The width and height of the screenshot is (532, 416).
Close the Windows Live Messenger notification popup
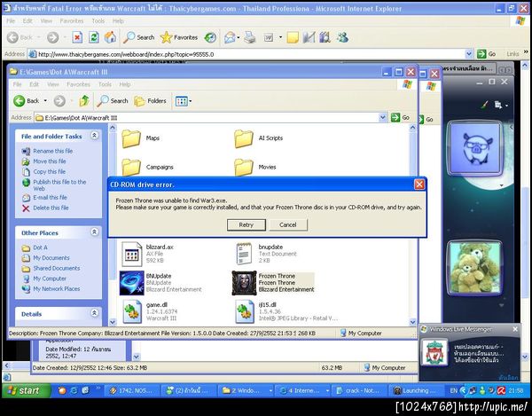coord(515,329)
